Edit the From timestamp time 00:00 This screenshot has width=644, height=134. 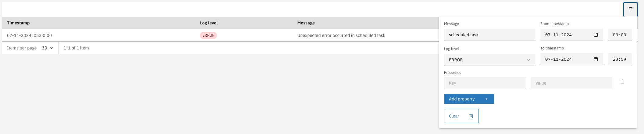coord(620,35)
